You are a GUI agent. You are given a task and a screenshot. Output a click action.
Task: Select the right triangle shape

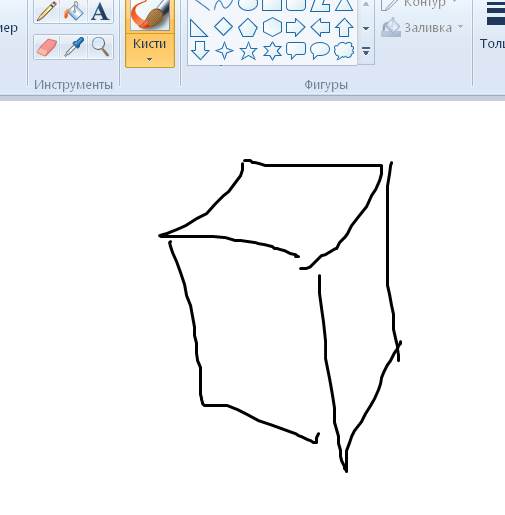(199, 28)
